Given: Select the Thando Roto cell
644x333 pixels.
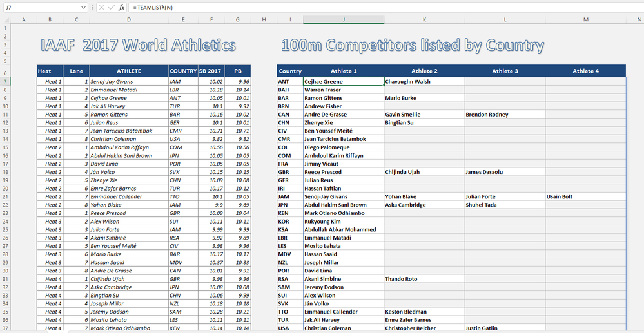Looking at the screenshot, I should 424,279.
